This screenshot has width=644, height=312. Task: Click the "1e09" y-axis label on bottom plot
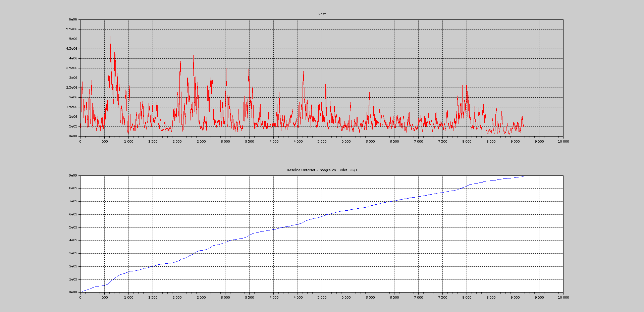(x=73, y=279)
